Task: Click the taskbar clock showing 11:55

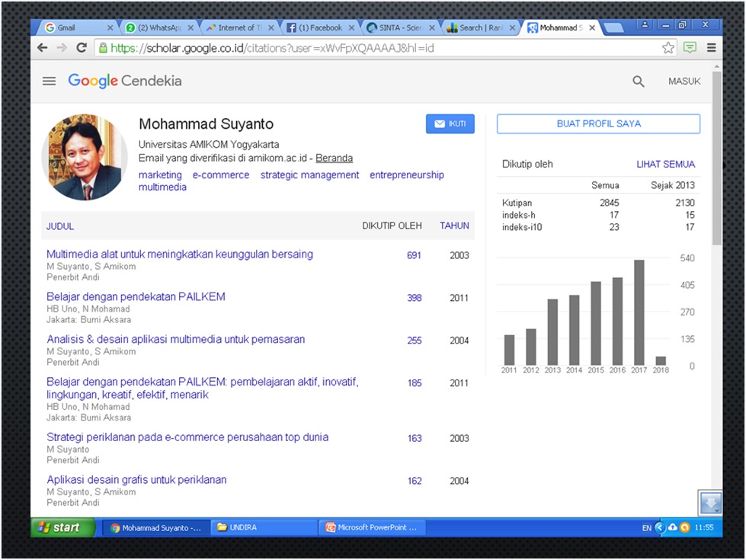Action: click(703, 528)
